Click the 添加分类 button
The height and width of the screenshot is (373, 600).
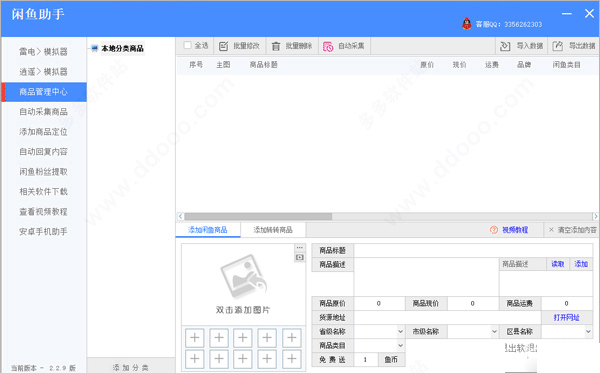pos(130,367)
